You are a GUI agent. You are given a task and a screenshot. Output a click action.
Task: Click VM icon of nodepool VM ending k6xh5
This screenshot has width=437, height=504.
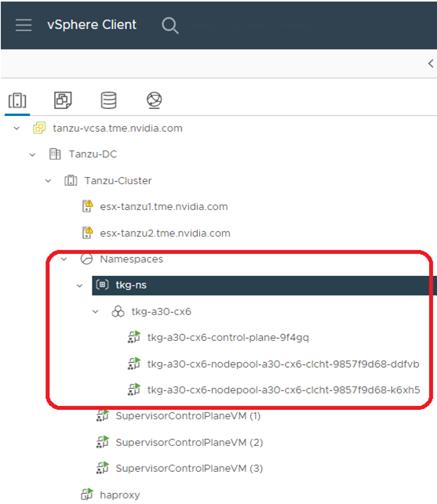pyautogui.click(x=134, y=390)
